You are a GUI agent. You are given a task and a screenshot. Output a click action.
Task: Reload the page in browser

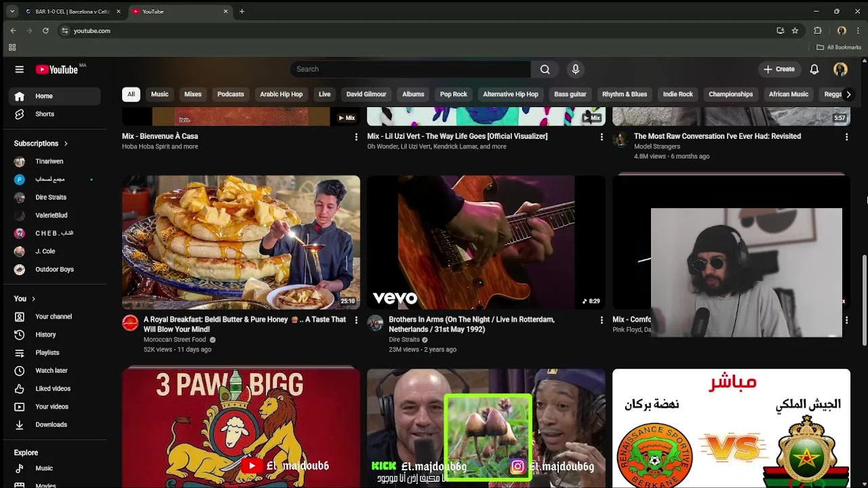[x=45, y=30]
